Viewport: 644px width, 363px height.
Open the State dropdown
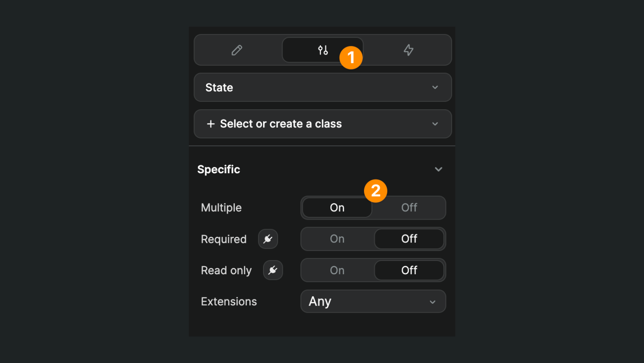322,87
